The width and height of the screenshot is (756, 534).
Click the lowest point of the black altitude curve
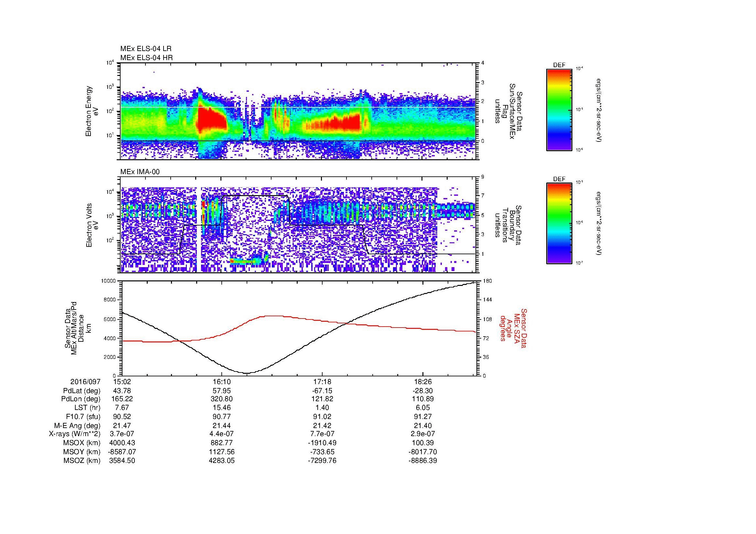click(247, 373)
